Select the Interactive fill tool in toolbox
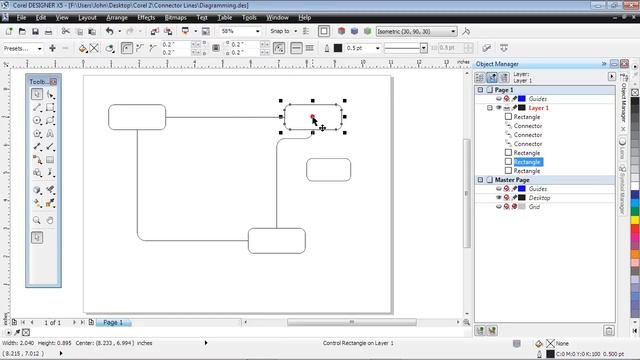The image size is (640, 360). (37, 203)
